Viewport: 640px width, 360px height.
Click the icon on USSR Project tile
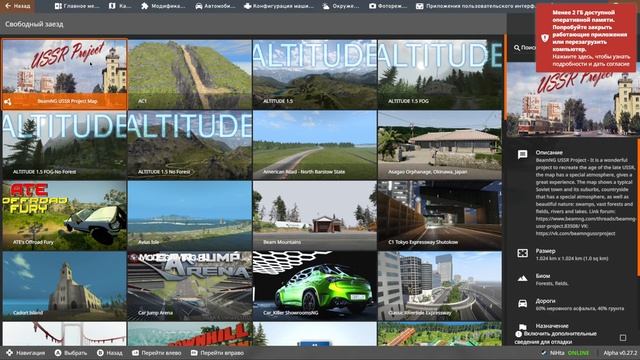8,102
